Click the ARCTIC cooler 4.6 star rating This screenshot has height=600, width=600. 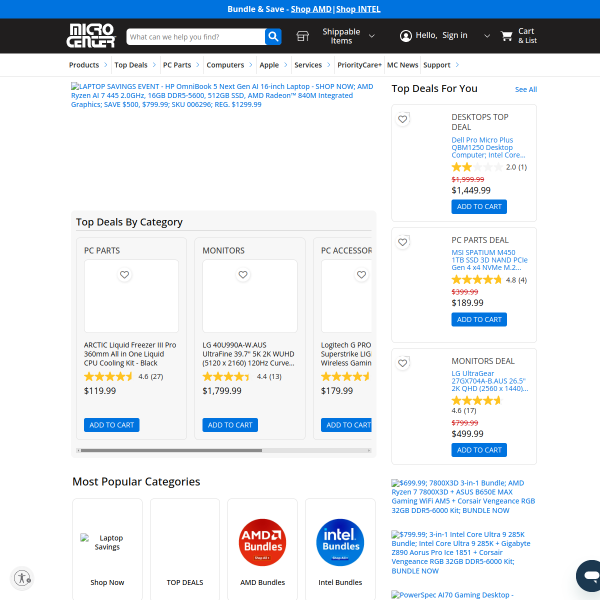[108, 377]
